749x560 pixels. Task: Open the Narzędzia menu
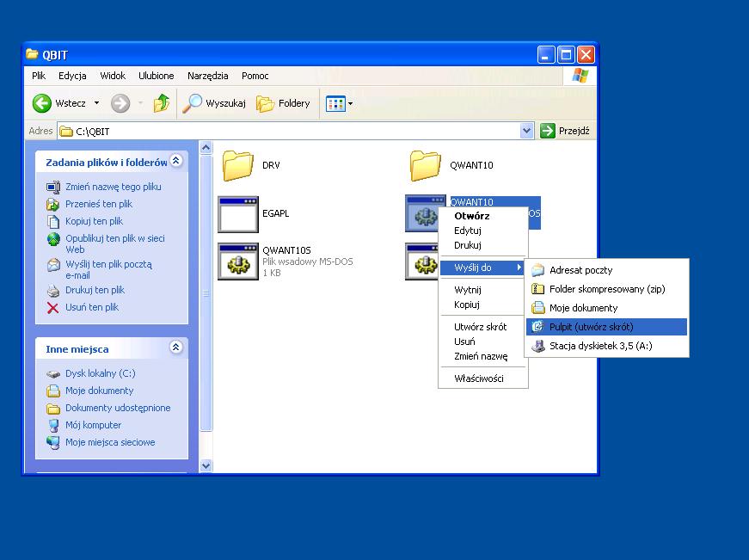[x=208, y=76]
